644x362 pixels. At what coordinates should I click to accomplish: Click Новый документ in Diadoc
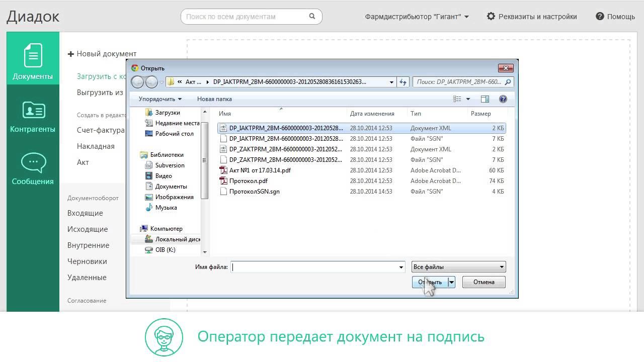tap(102, 54)
